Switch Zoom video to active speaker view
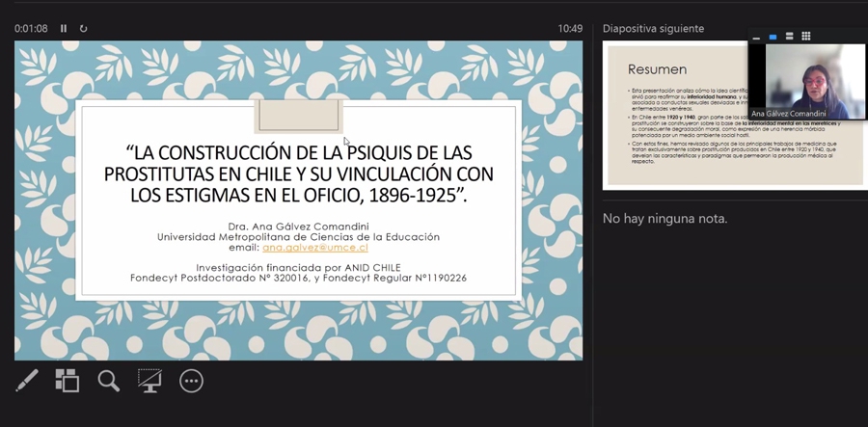Image resolution: width=868 pixels, height=427 pixels. coord(773,37)
